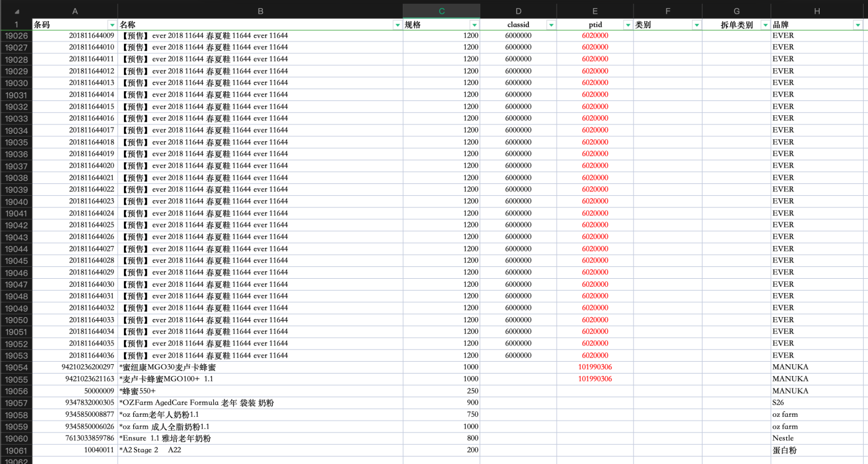Image resolution: width=868 pixels, height=464 pixels.
Task: Select column C header
Action: point(441,11)
